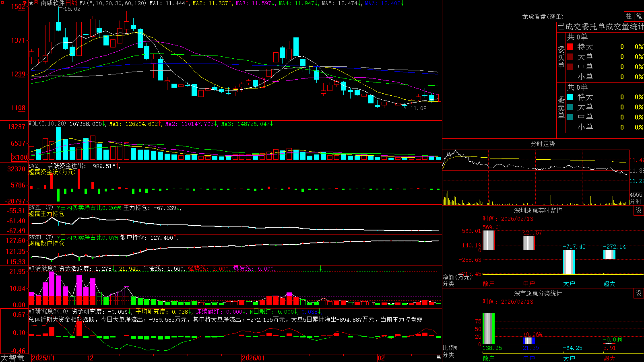Click the red gear icon next to the star
Viewport: 644px width, 362px height.
point(36,3)
